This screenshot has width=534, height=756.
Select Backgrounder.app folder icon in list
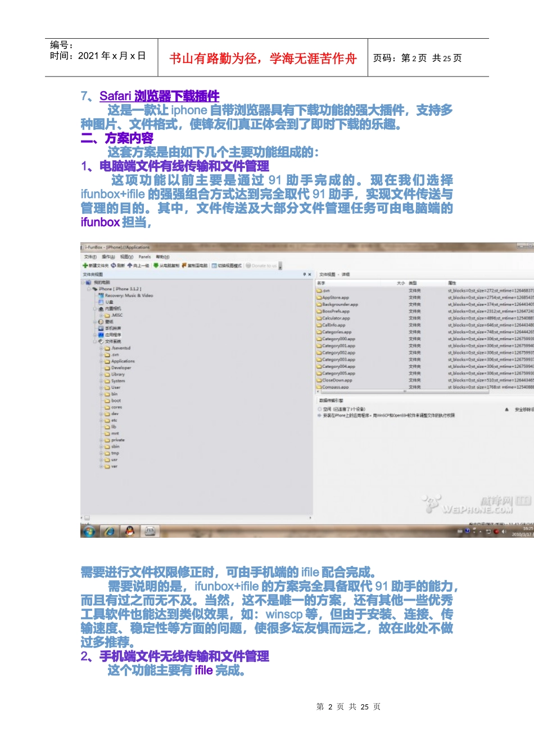tap(319, 304)
